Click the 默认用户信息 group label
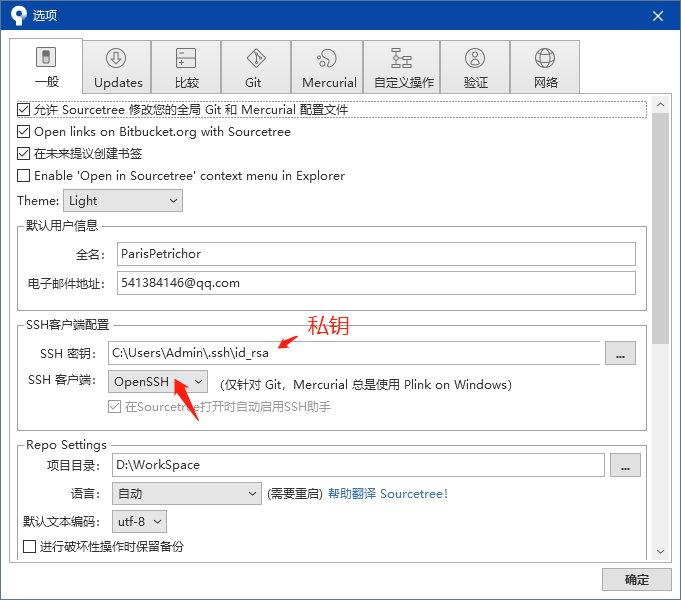The height and width of the screenshot is (600, 681). 62,225
